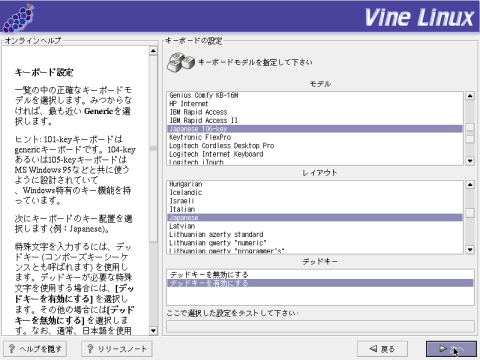Viewport: 480px width, 360px height.
Task: Choose Hungarian layout
Action: [x=315, y=184]
